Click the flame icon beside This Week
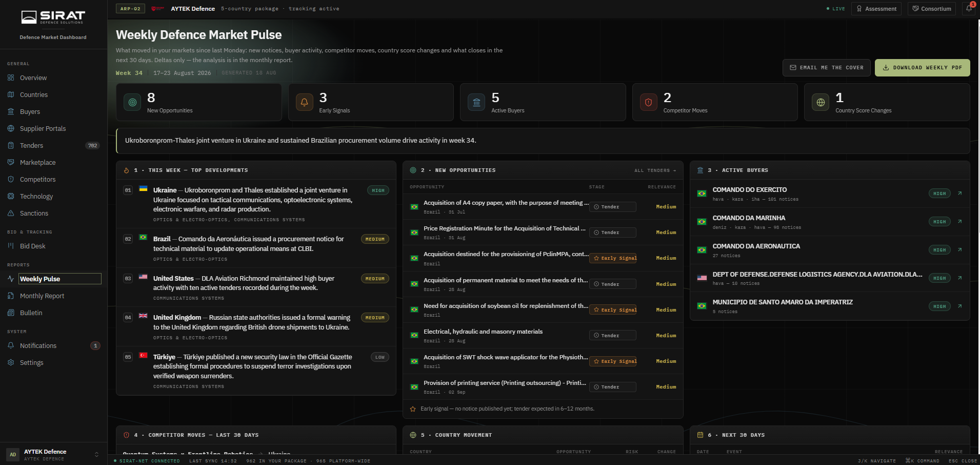 point(127,170)
